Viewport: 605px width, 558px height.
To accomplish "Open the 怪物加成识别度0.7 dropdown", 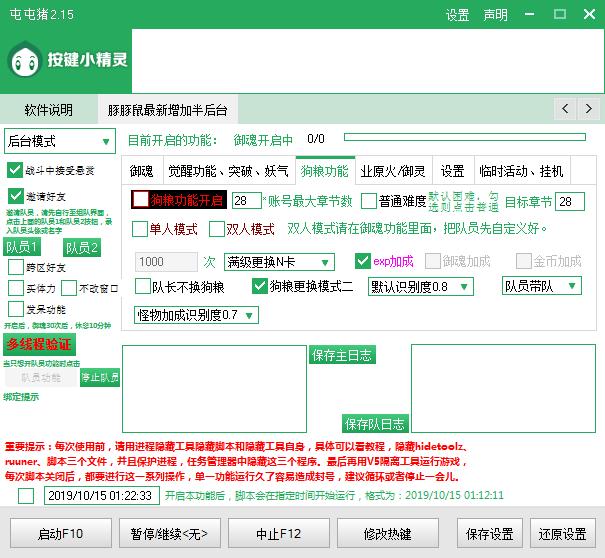I will point(196,315).
